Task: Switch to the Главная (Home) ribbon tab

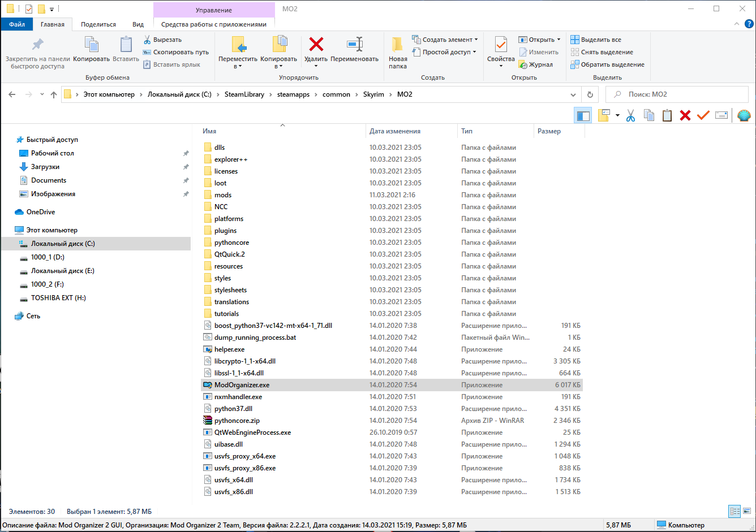Action: (x=53, y=24)
